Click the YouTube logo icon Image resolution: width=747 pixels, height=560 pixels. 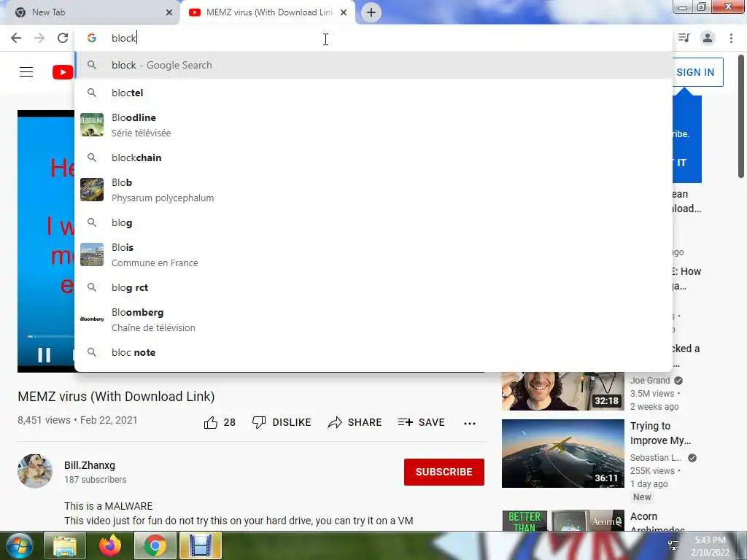[x=63, y=72]
